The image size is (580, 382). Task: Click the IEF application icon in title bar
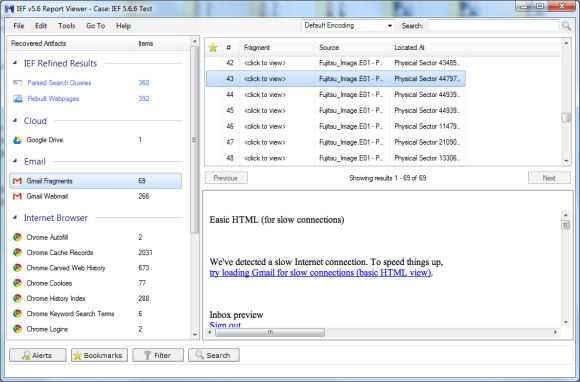tap(9, 8)
